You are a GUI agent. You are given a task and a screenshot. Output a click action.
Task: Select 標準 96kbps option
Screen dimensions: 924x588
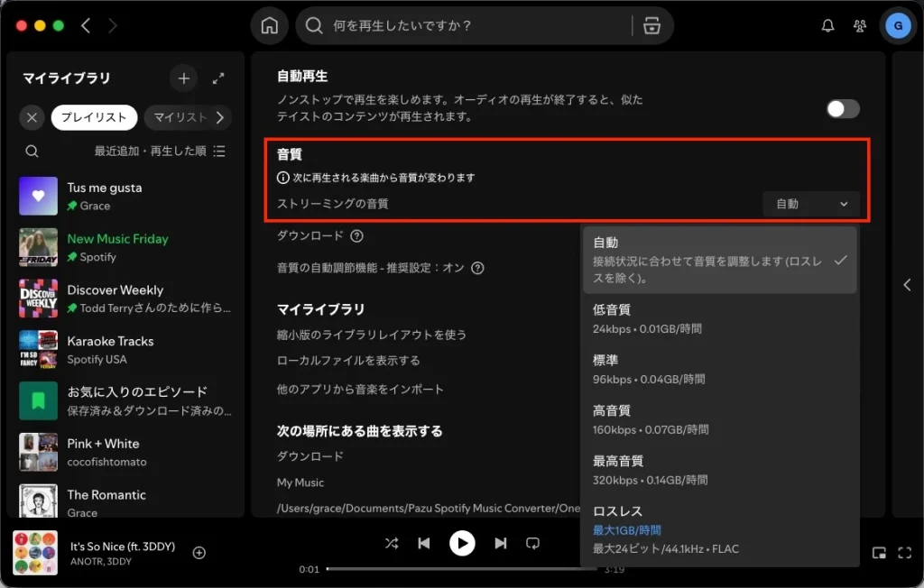coord(719,370)
